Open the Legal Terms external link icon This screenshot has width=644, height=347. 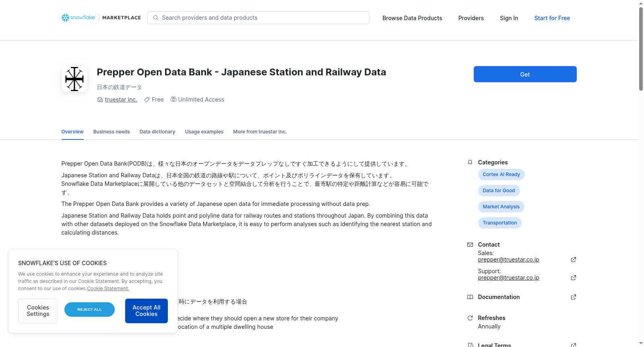click(574, 345)
